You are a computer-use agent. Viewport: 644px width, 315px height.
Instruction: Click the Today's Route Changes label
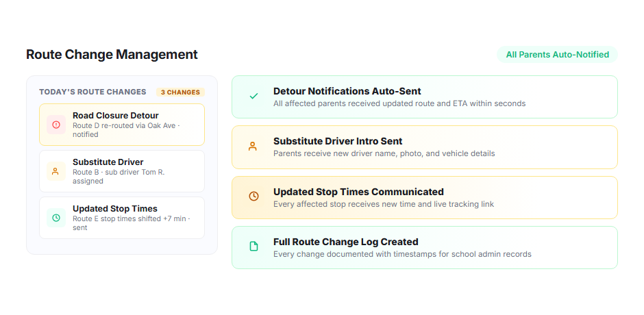[92, 92]
